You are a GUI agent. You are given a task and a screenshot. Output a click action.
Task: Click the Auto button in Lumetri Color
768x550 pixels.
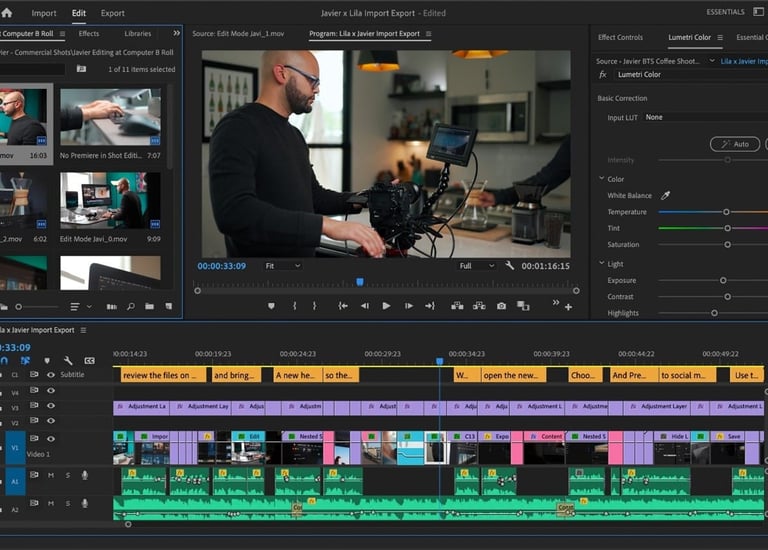click(735, 144)
